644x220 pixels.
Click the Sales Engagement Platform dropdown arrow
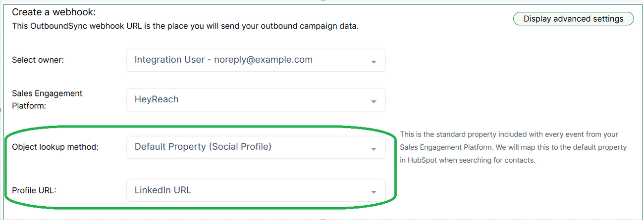pyautogui.click(x=374, y=101)
